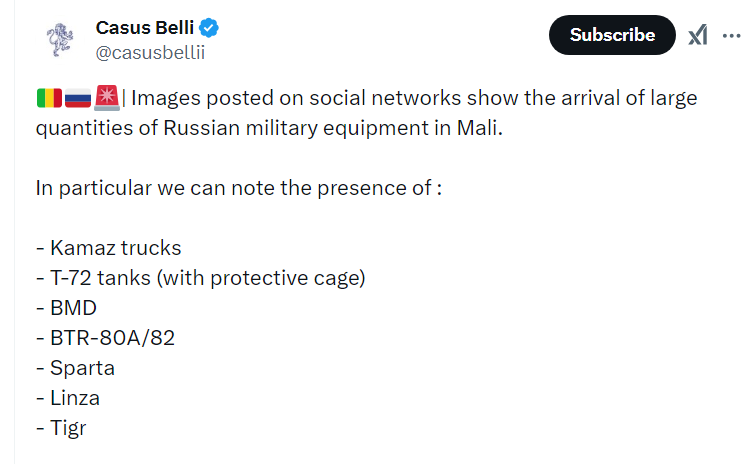This screenshot has height=464, width=745.
Task: Open the three-dot more options menu
Action: pos(731,36)
